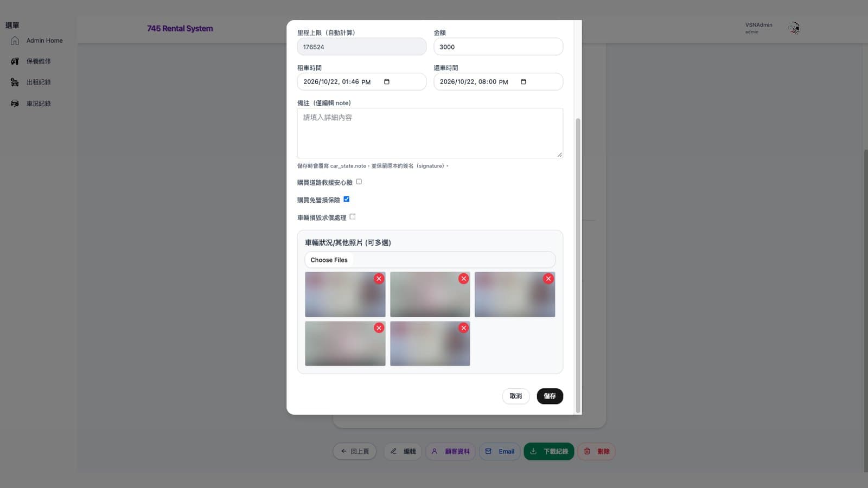Open 保養維修 menu item

tap(38, 61)
